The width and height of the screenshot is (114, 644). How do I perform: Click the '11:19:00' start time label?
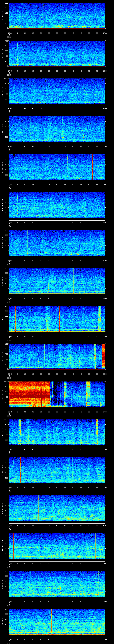point(9,147)
